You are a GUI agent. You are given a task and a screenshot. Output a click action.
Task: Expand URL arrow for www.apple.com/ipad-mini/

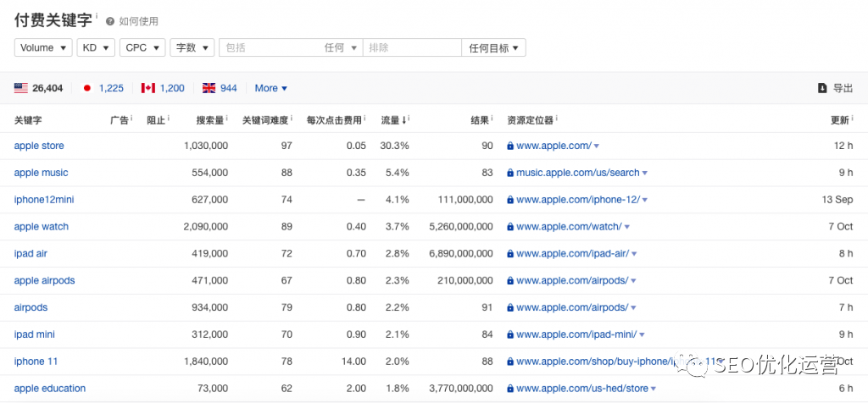[643, 335]
